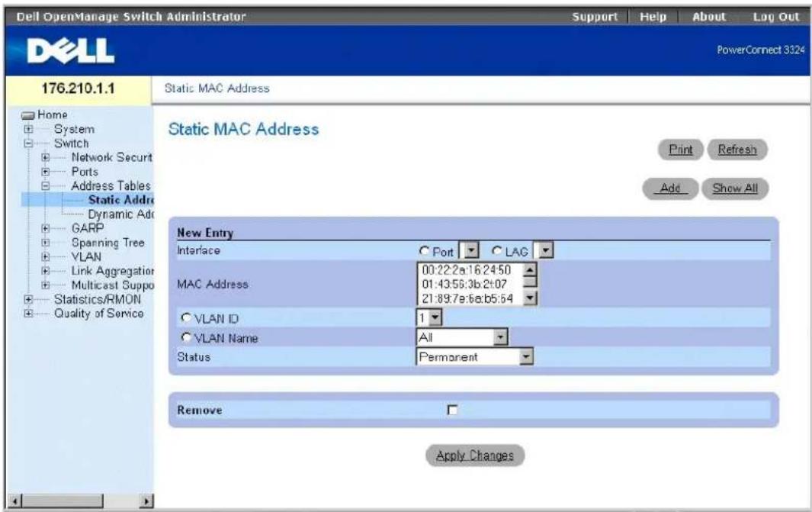Select Dynamic Address in the tree
The width and height of the screenshot is (812, 512).
(121, 214)
